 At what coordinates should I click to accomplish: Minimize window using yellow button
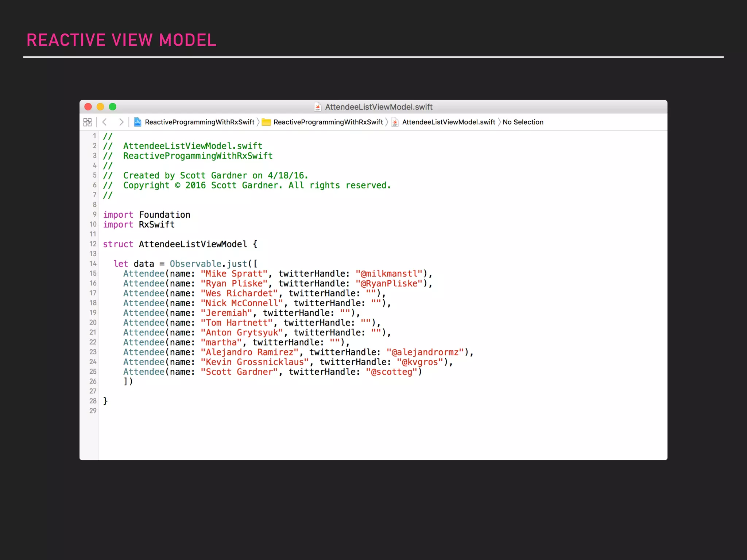coord(100,107)
